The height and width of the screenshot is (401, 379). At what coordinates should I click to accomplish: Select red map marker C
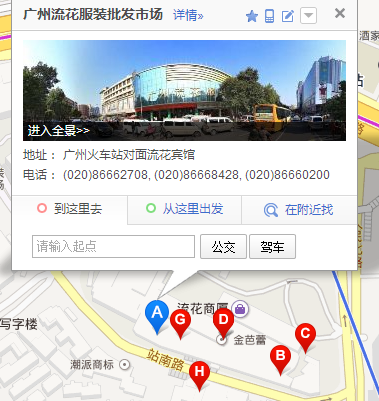[x=305, y=337]
